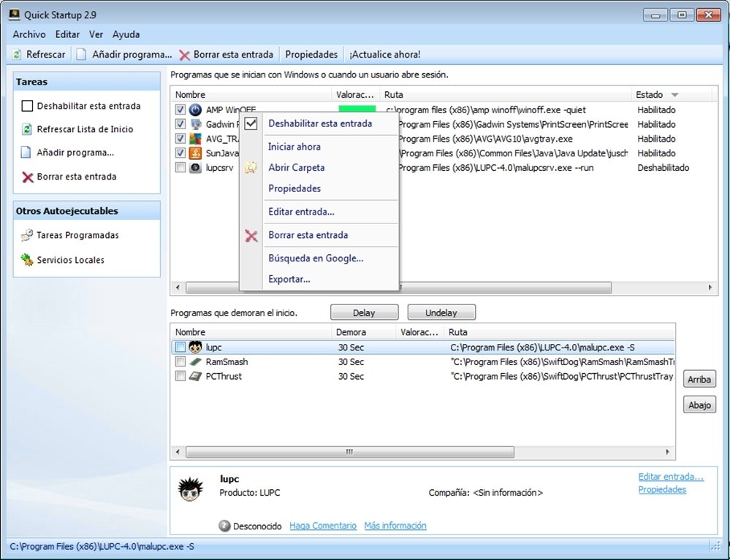Select the AVG tray icon
Viewport: 730px width, 560px height.
(x=196, y=139)
